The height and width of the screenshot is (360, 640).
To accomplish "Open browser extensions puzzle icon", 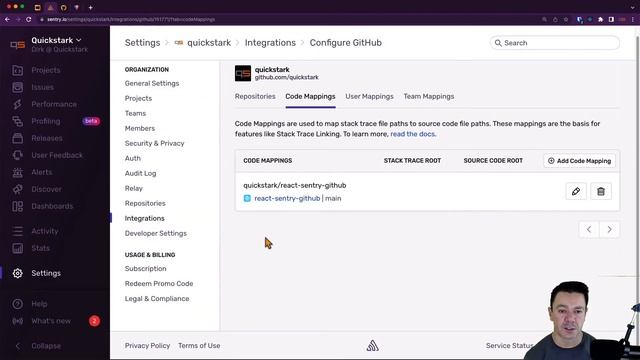I will pyautogui.click(x=600, y=19).
